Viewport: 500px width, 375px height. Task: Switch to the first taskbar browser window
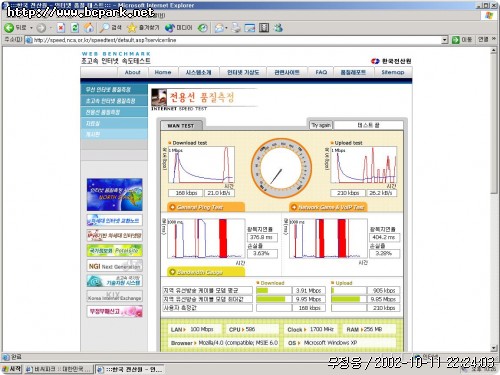(x=59, y=369)
